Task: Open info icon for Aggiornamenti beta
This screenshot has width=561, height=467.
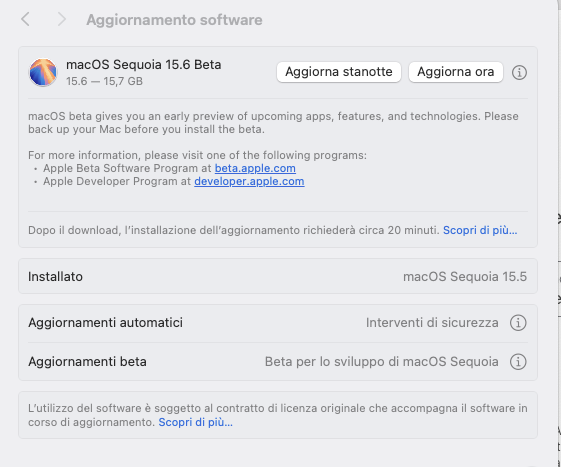Action: pyautogui.click(x=518, y=362)
